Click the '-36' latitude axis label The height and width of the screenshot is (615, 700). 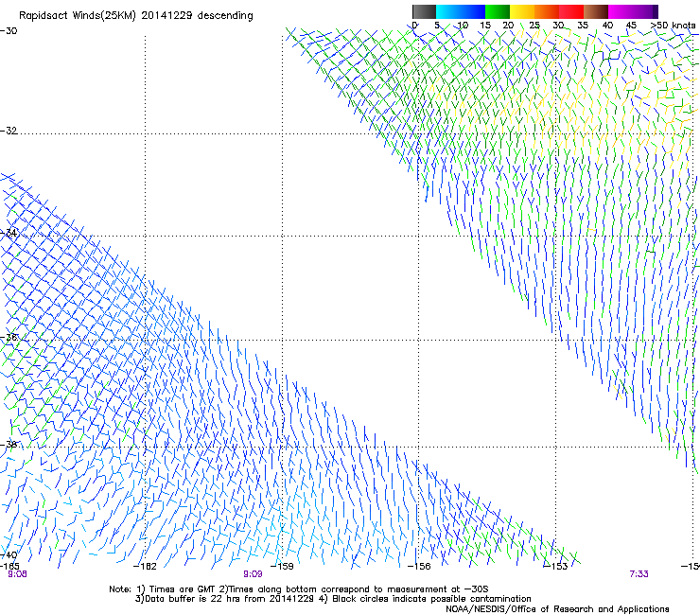[x=9, y=338]
